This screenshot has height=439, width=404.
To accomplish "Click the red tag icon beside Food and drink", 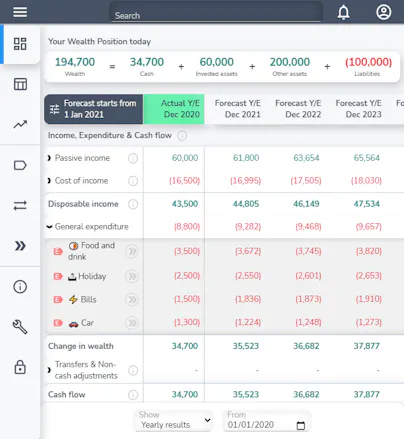I will pos(58,252).
